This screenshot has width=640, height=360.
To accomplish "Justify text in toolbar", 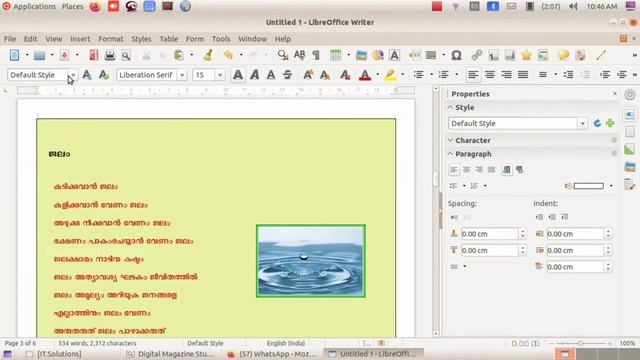I will coord(523,75).
